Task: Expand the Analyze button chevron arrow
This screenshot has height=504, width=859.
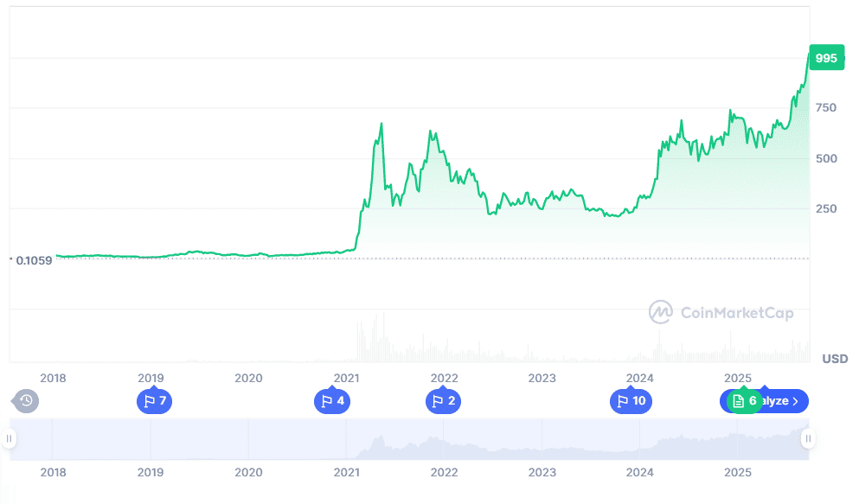Action: coord(795,401)
